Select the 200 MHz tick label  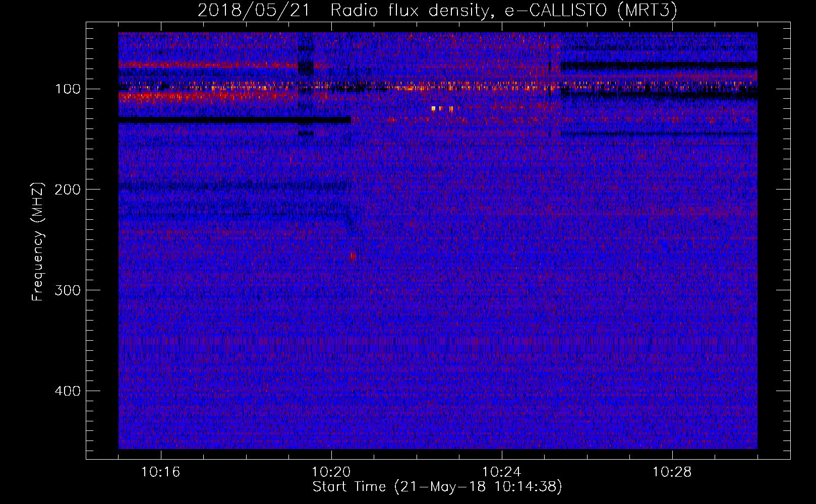pyautogui.click(x=68, y=190)
